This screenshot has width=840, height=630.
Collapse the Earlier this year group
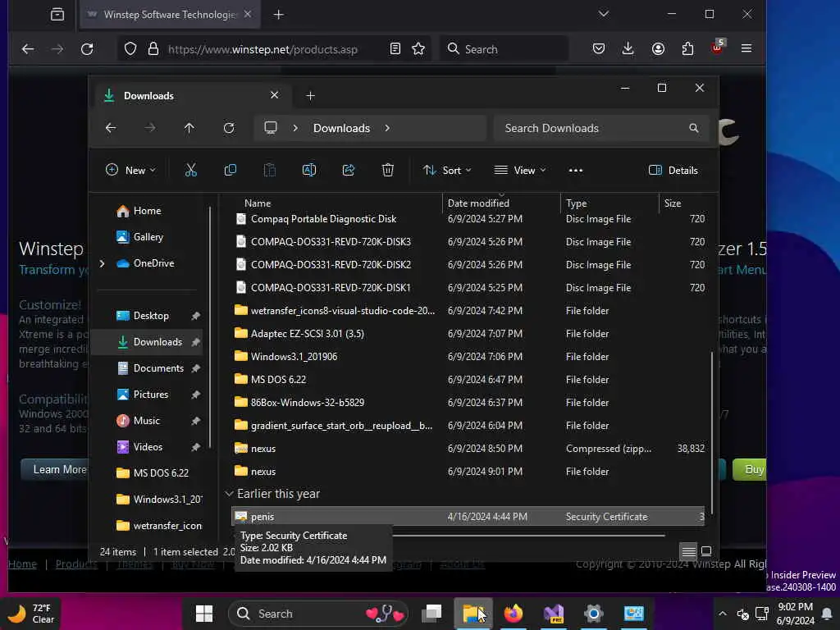coord(230,493)
